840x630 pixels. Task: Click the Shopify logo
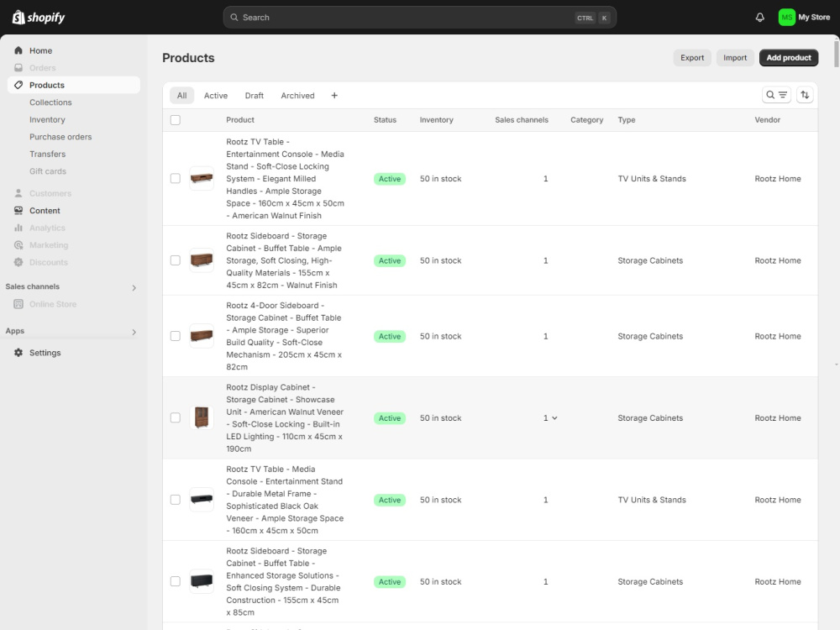39,17
